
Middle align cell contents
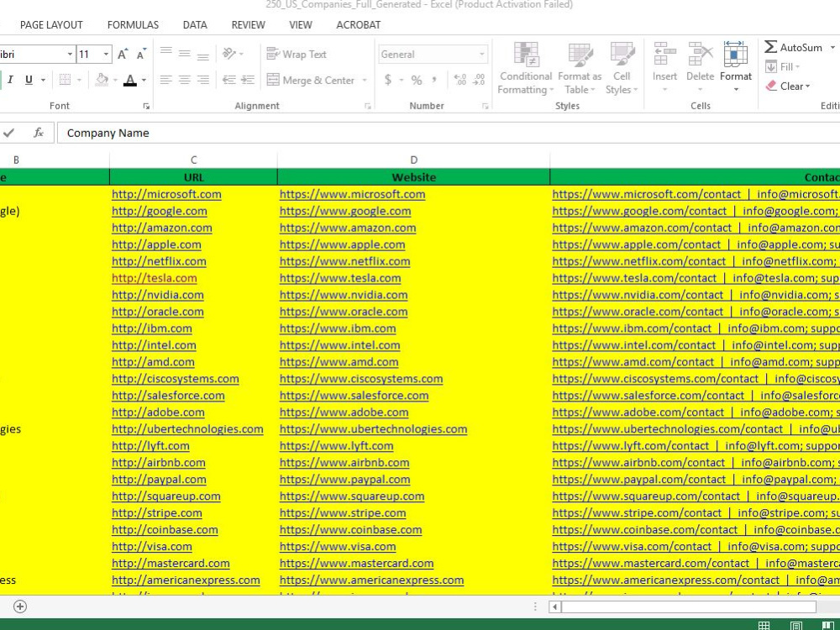pos(185,53)
